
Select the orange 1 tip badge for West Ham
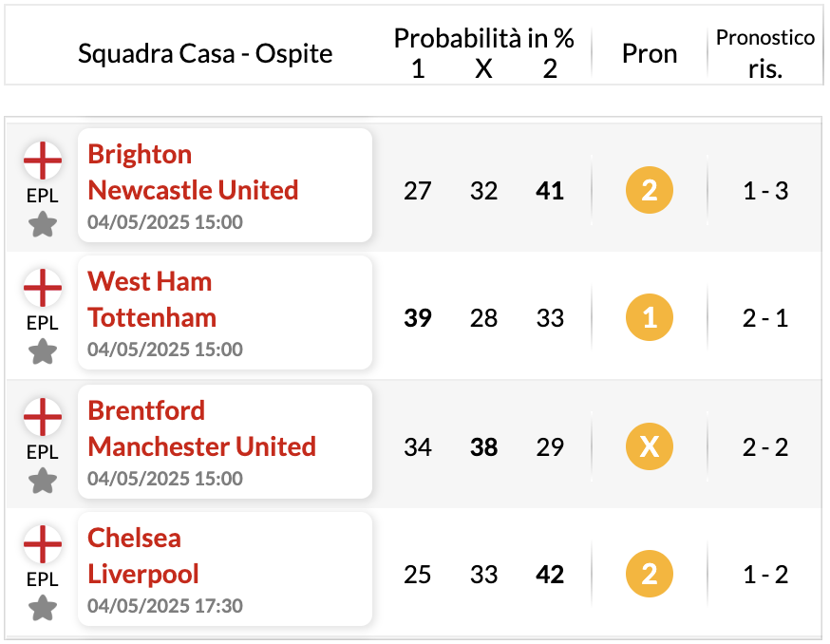click(650, 317)
